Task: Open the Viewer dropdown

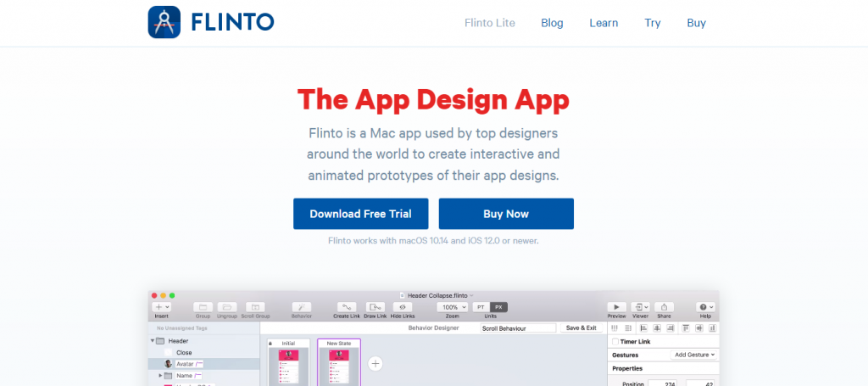Action: (x=641, y=307)
